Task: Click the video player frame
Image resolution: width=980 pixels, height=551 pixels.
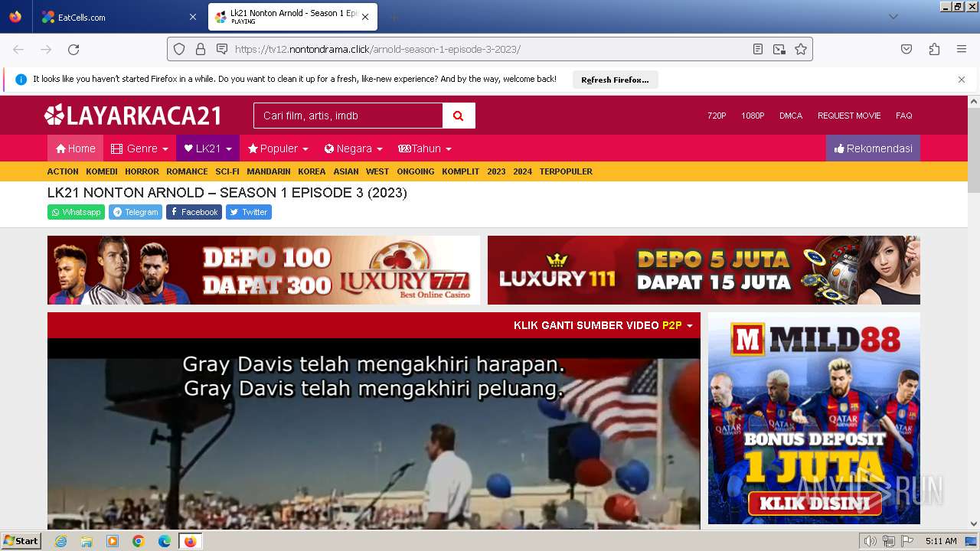Action: 374,433
